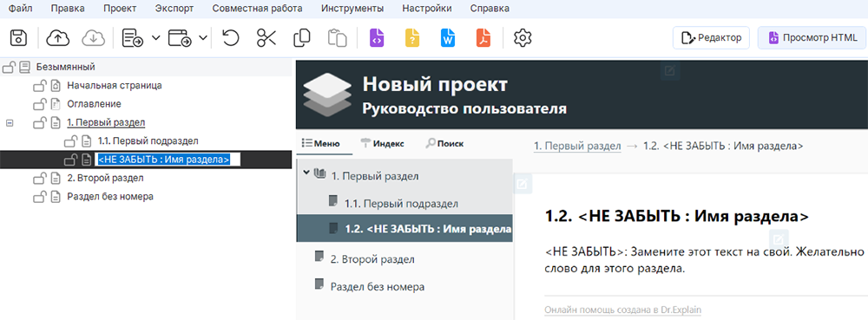This screenshot has height=320, width=868.
Task: Export to PDF via orange file icon
Action: pyautogui.click(x=483, y=38)
